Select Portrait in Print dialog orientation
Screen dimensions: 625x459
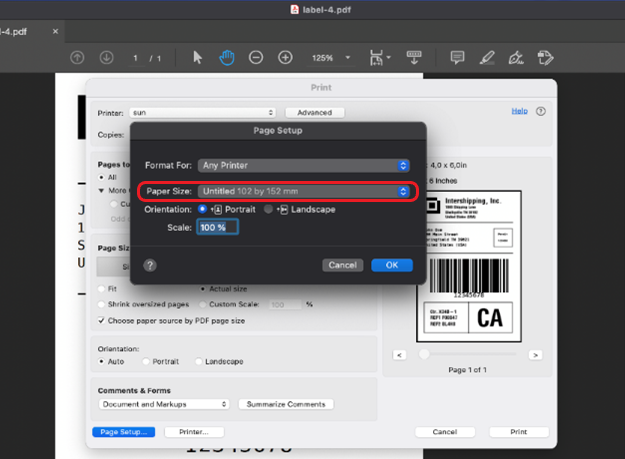[x=146, y=361]
